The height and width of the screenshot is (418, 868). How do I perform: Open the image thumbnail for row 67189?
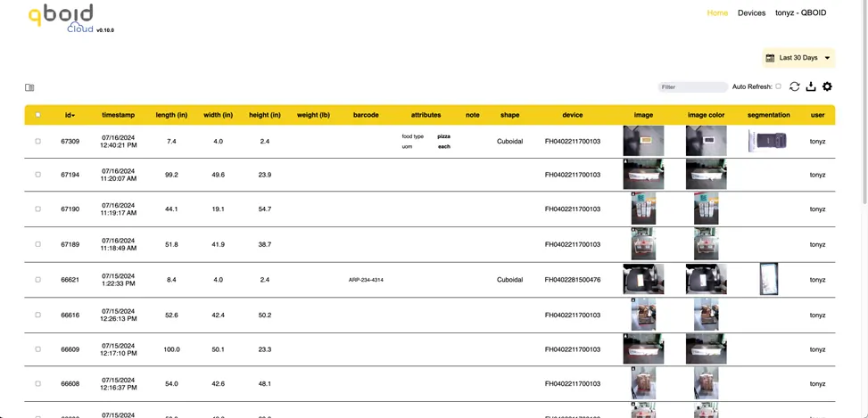643,244
